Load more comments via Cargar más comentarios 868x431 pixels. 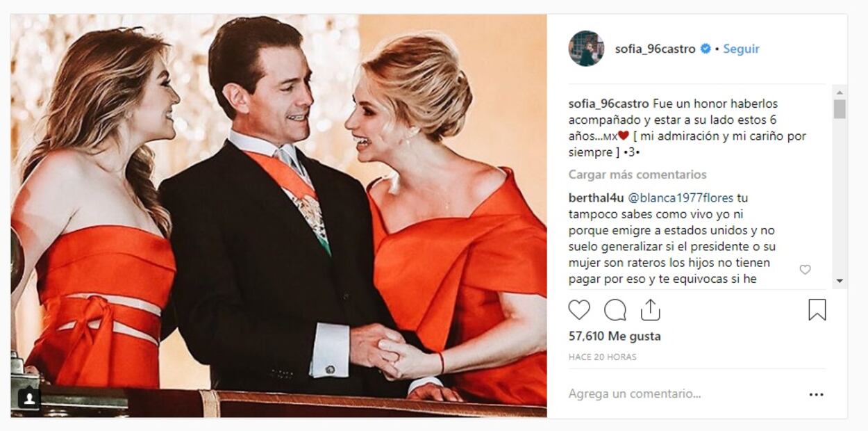(x=637, y=174)
